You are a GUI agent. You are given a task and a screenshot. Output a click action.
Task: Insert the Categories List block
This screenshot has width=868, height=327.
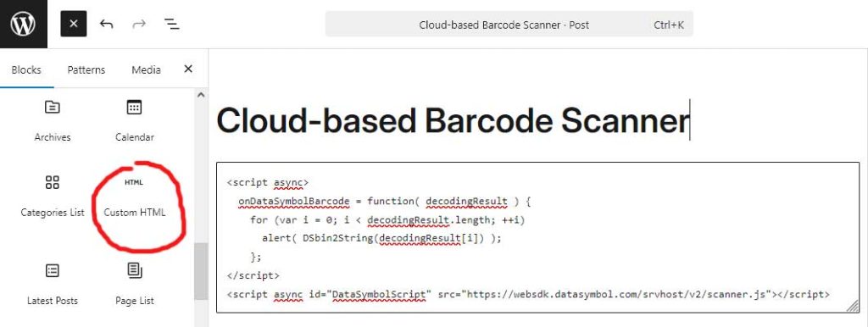(x=53, y=197)
